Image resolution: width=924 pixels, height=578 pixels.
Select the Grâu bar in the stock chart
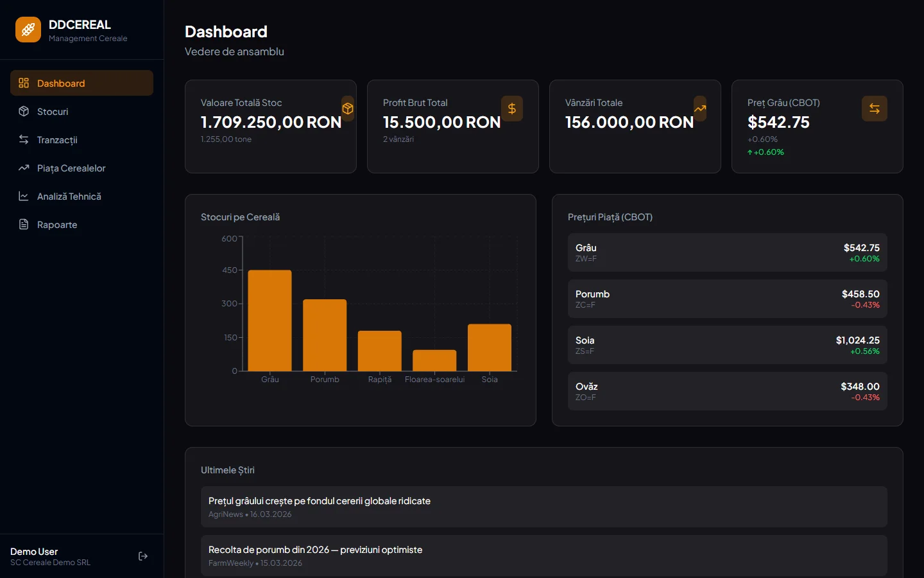269,320
